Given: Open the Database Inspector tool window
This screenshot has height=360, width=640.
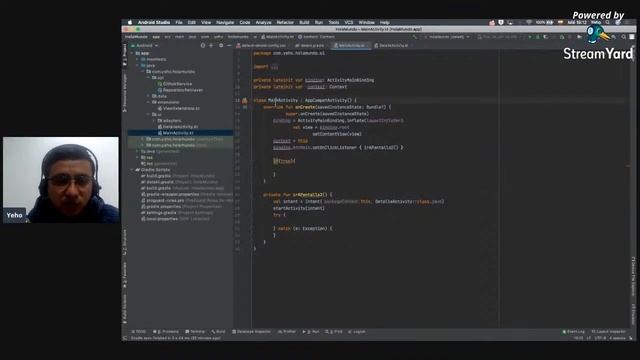Looking at the screenshot, I should (251, 331).
